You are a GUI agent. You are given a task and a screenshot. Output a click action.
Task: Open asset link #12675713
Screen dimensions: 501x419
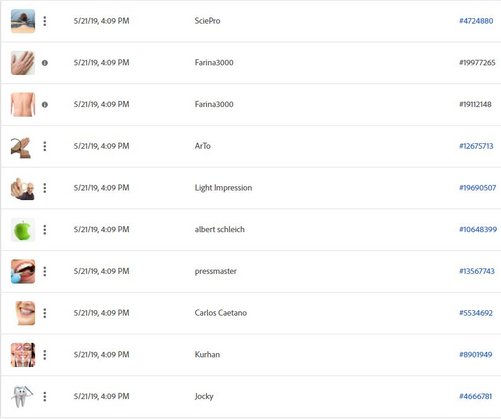coord(476,146)
